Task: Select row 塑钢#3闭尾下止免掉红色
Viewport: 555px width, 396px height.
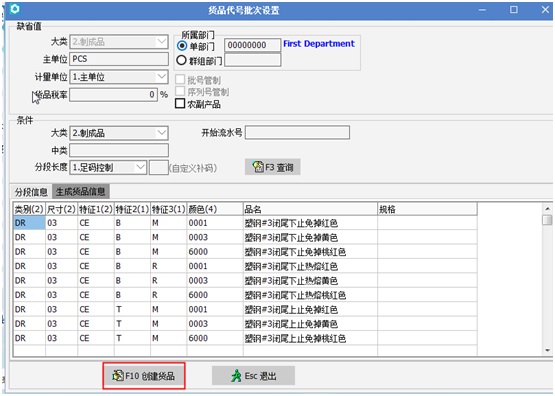Action: tap(245, 223)
